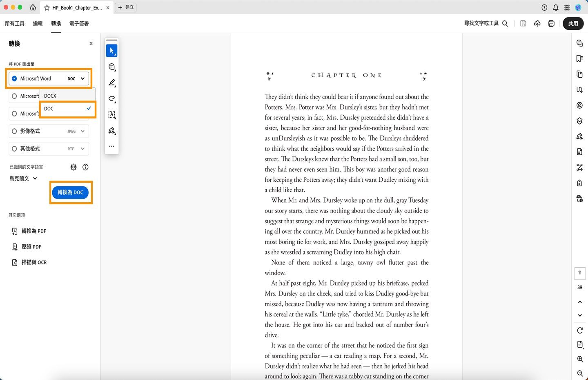This screenshot has height=380, width=588.
Task: Switch to the 編輯 tab
Action: [38, 24]
